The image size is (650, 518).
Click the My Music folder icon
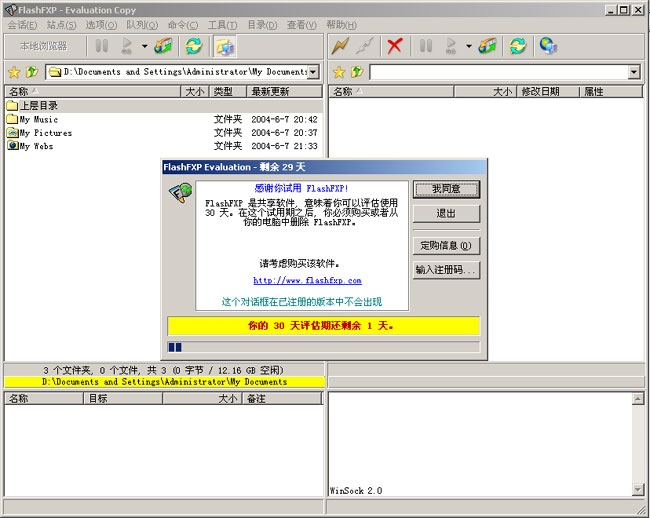[x=12, y=119]
